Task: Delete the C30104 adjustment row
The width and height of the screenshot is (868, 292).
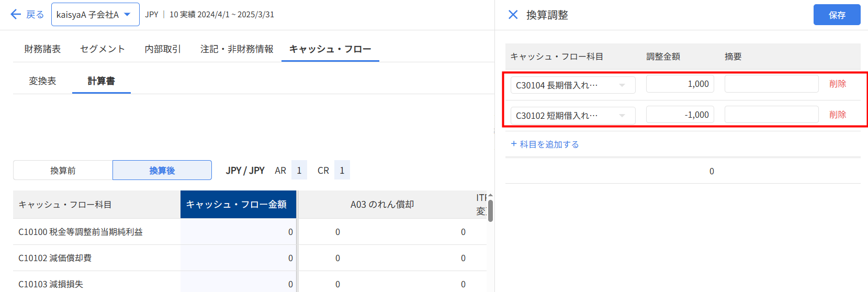Action: pyautogui.click(x=837, y=84)
